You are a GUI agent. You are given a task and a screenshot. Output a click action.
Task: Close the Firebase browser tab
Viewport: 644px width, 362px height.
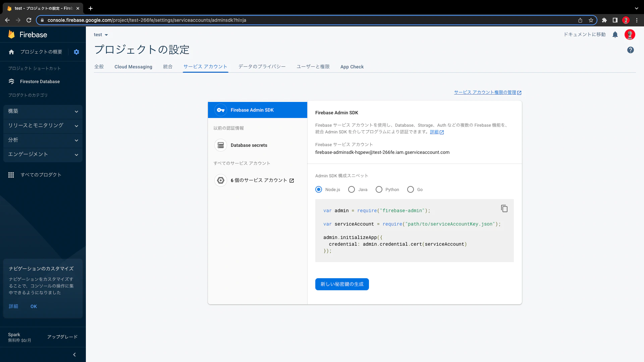coord(78,8)
